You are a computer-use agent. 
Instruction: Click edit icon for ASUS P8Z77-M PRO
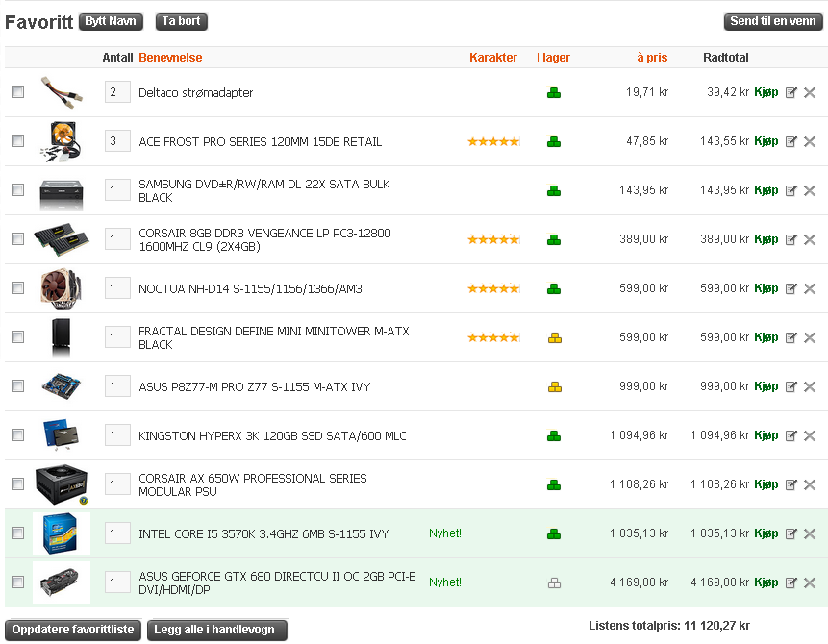(790, 387)
